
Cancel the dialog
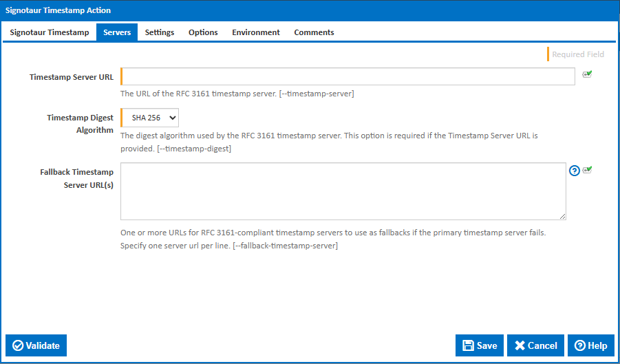tap(535, 345)
